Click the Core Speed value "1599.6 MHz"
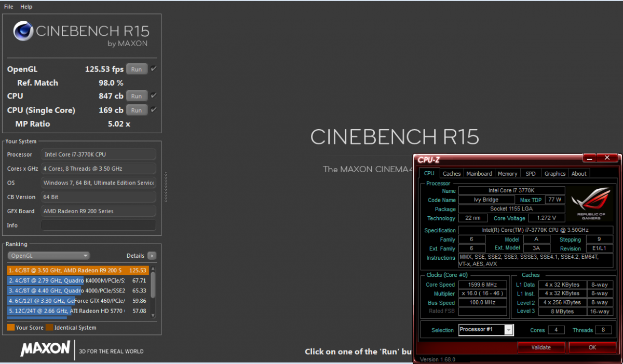Screen dimensions: 623x364 pyautogui.click(x=483, y=285)
